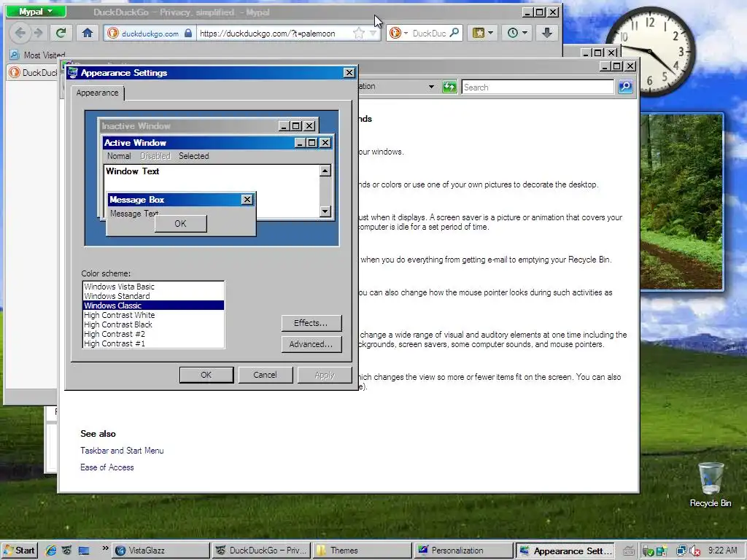Screen dimensions: 747x560
Task: Open the Downloads arrow button in Mypal
Action: (x=547, y=33)
